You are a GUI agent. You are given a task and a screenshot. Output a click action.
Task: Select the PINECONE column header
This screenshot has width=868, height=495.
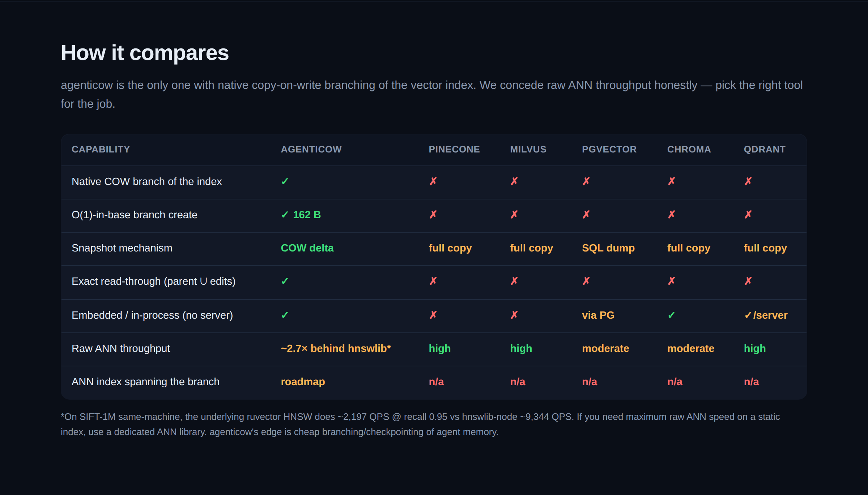[454, 149]
